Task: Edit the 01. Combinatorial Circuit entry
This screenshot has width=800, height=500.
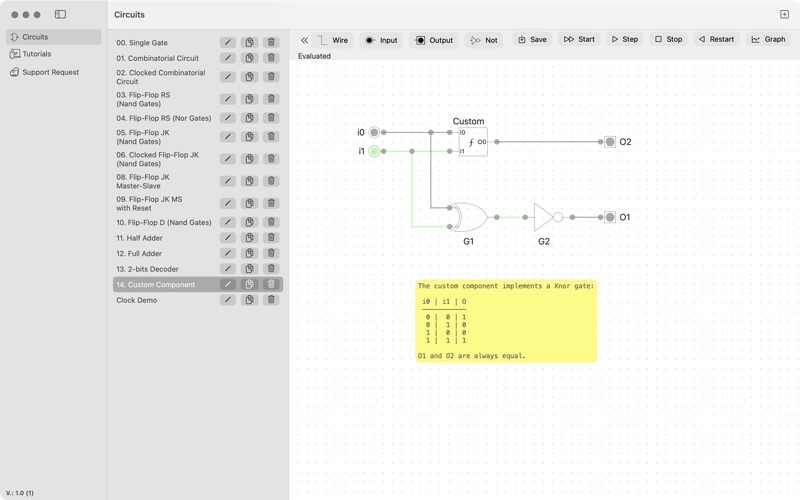Action: (228, 58)
